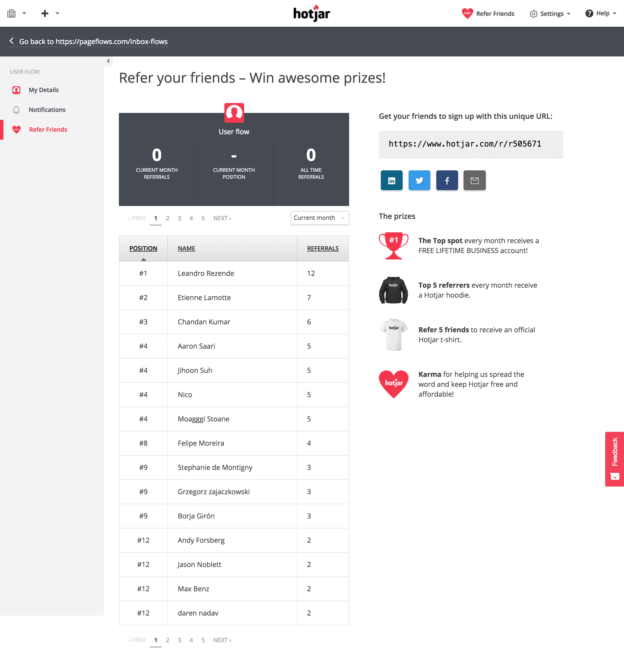Click PREV in the bottom pagination
Viewport: 624px width, 672px height.
[137, 640]
